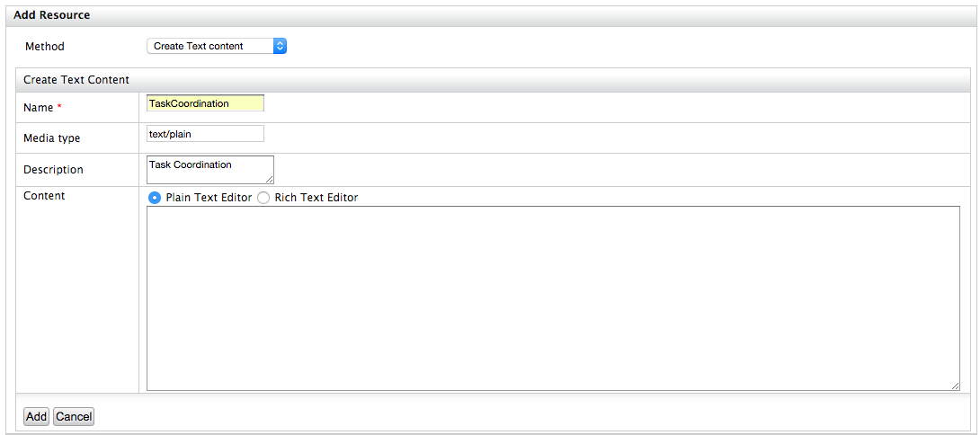Click the "Create Text Content" section header

(x=76, y=80)
